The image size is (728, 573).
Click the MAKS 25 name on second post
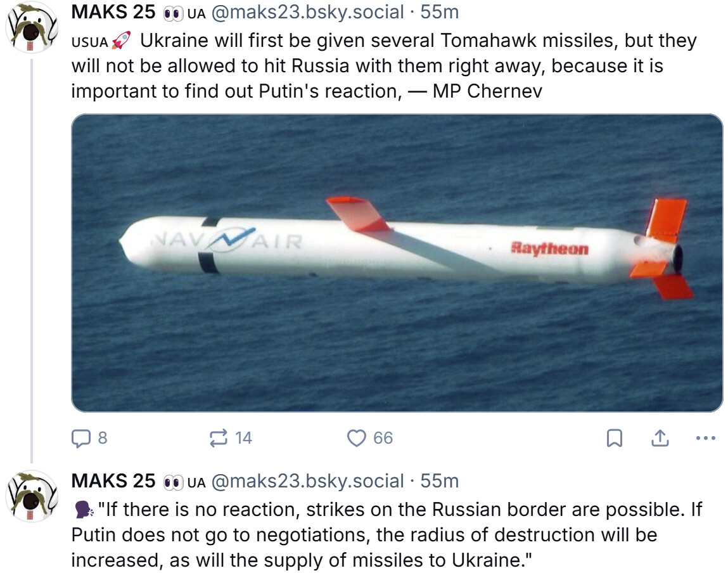(x=113, y=481)
